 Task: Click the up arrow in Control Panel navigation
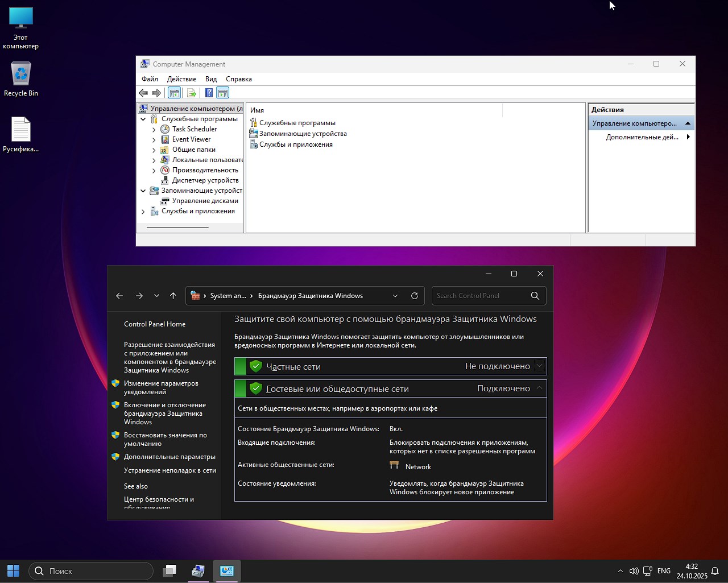[173, 296]
